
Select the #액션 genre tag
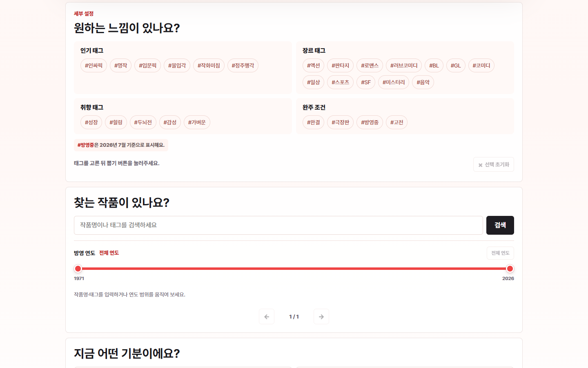[x=313, y=65]
